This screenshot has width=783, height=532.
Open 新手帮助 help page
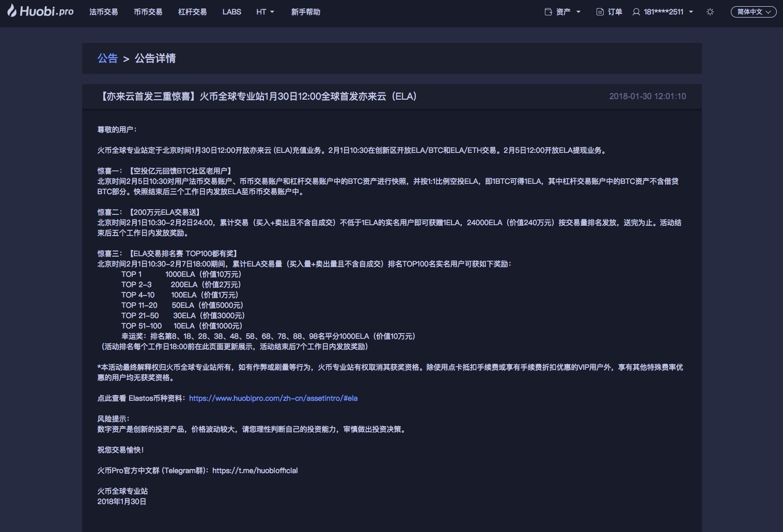[305, 12]
